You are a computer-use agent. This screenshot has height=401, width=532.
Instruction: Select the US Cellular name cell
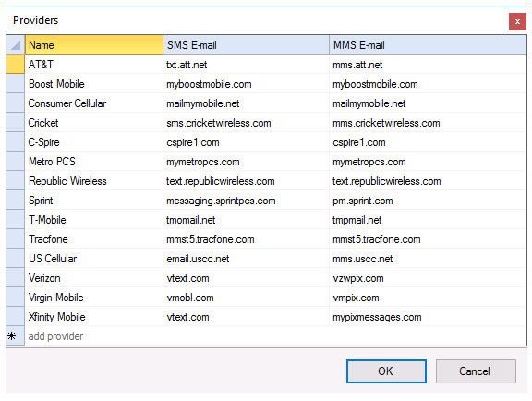94,259
